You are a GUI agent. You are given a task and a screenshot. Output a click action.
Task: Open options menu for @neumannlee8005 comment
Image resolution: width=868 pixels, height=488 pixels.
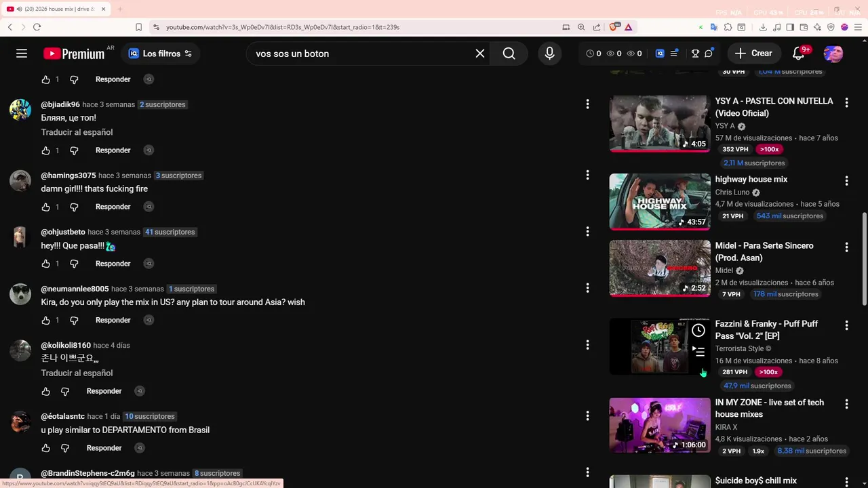tap(587, 288)
